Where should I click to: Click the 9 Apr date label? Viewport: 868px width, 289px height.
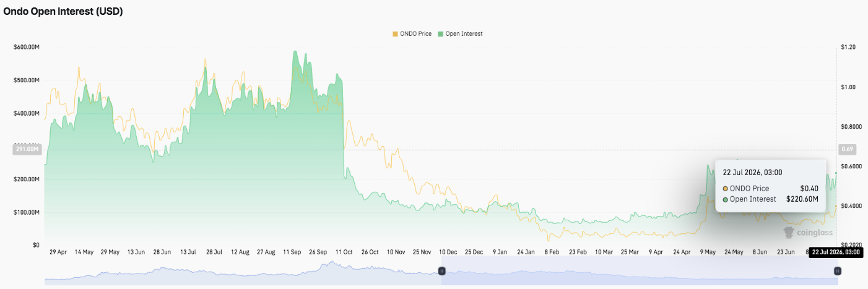656,252
